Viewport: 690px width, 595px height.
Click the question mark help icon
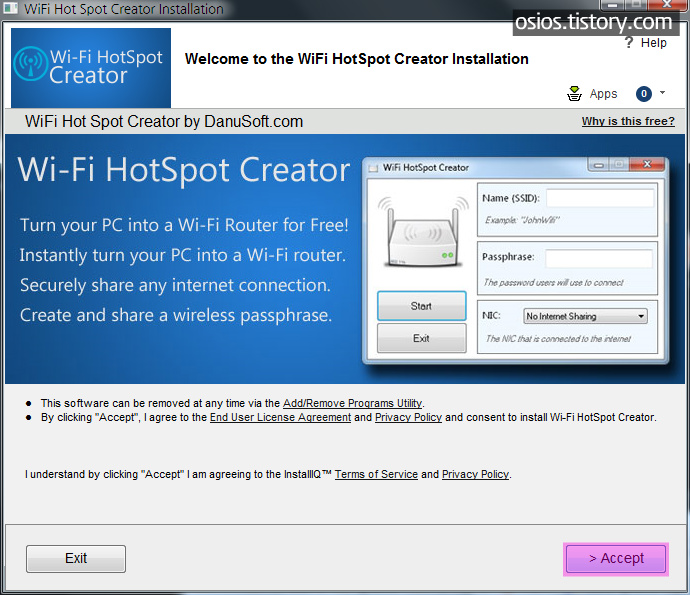pos(629,43)
